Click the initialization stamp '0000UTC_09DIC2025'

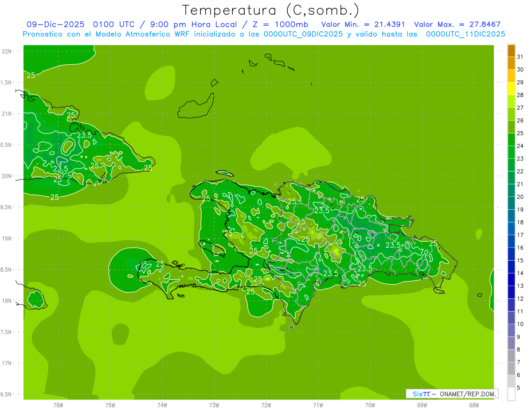click(303, 34)
